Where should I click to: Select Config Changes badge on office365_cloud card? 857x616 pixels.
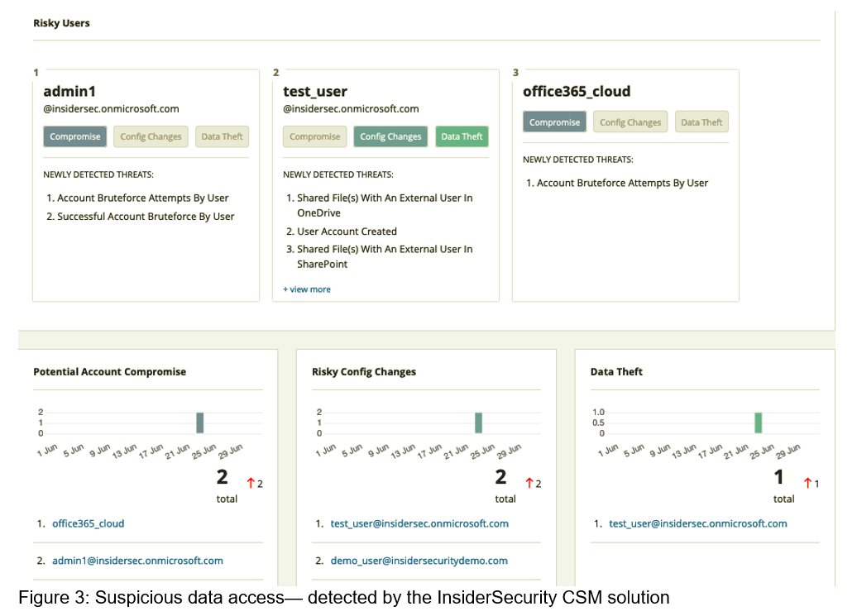[630, 122]
